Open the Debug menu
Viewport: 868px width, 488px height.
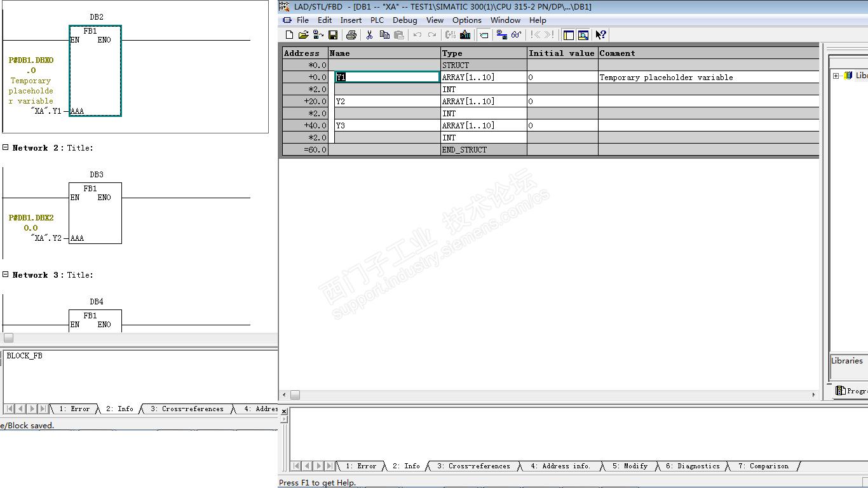click(x=405, y=20)
